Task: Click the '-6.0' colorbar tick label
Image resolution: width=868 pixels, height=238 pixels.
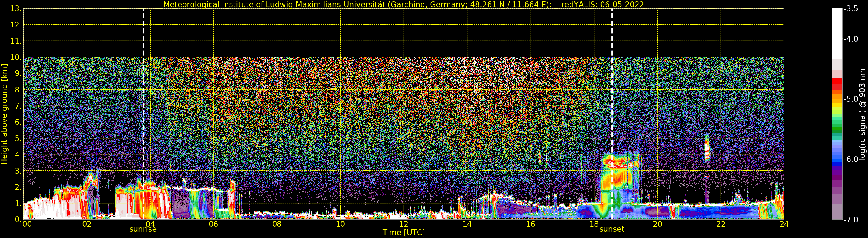Action: tap(851, 159)
